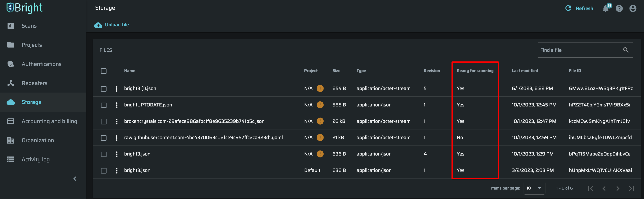Image resolution: width=644 pixels, height=199 pixels.
Task: Open the Scans section icon
Action: (11, 26)
